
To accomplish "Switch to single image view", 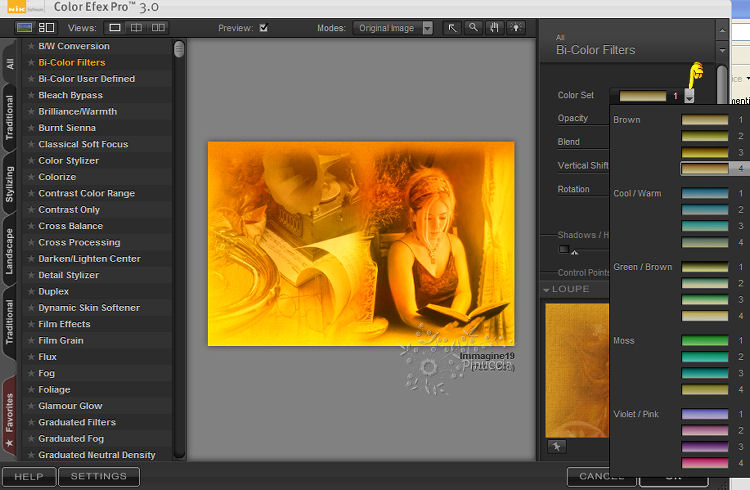I will click(x=115, y=28).
